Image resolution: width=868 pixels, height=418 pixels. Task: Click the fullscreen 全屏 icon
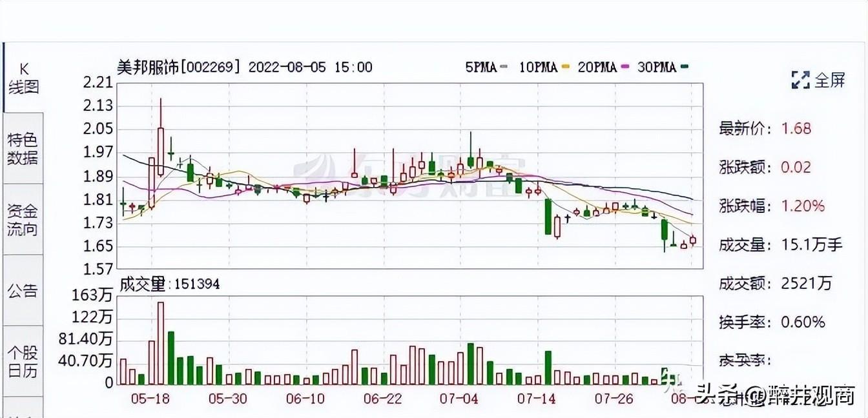click(818, 80)
